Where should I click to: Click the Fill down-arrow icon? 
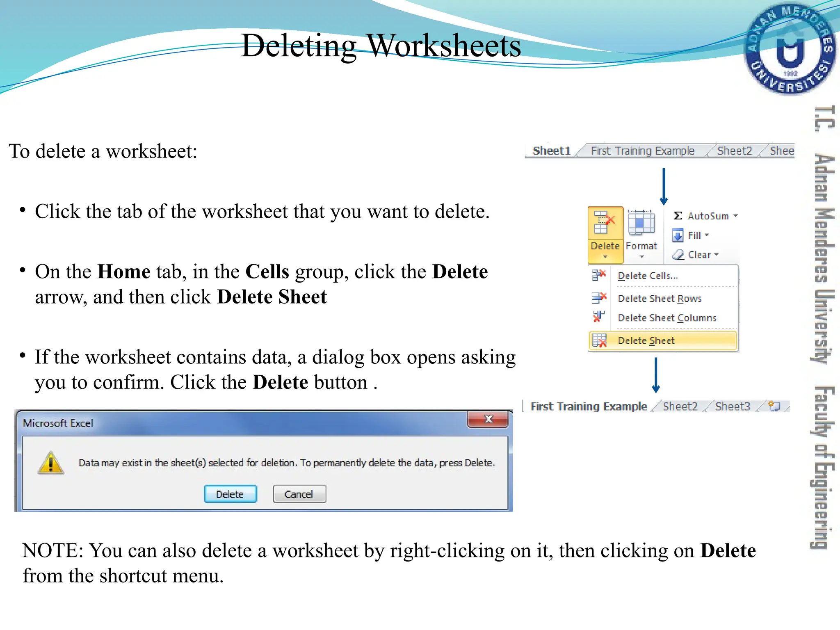pos(678,235)
